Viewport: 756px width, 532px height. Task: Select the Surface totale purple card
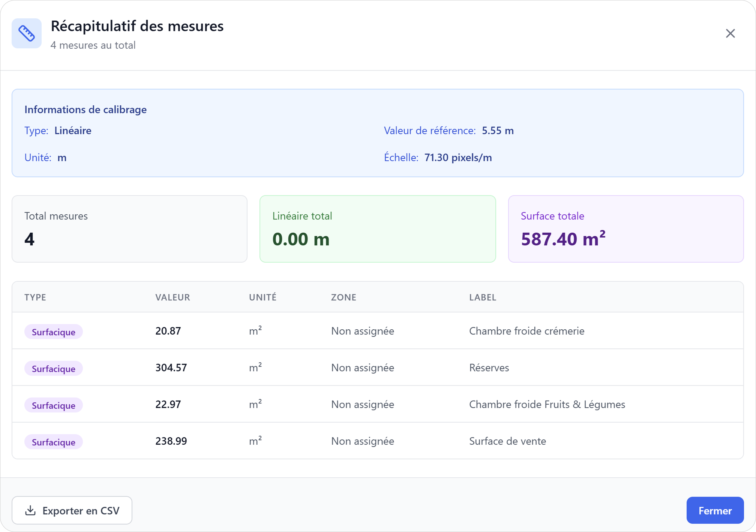tap(625, 229)
